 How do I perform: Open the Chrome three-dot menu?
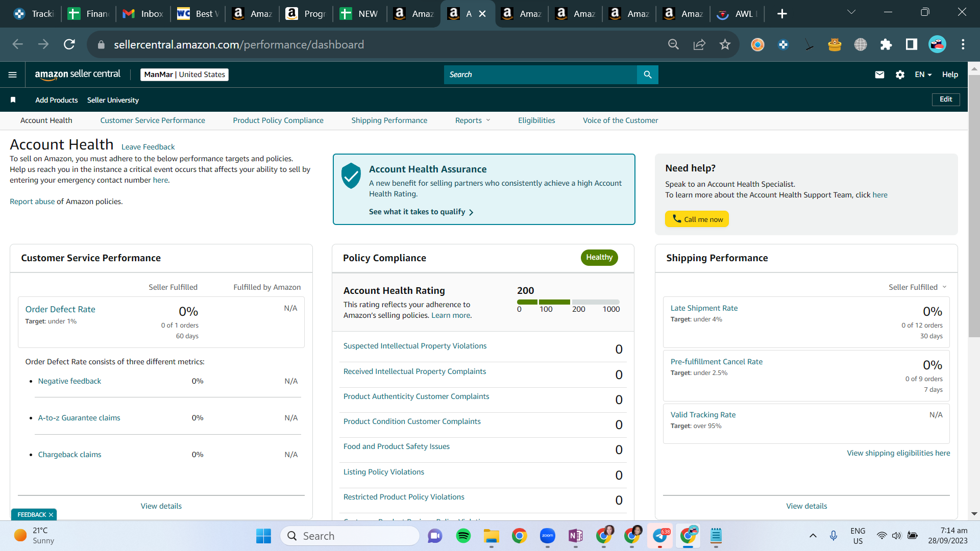point(963,44)
